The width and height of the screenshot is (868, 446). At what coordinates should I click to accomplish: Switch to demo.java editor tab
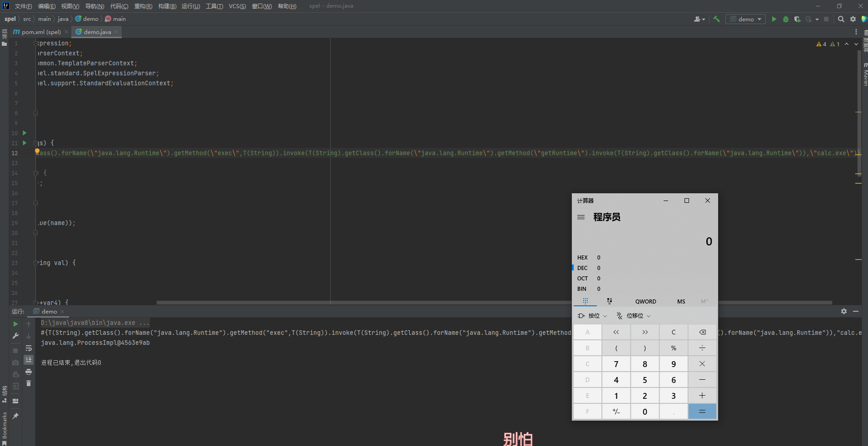click(x=97, y=32)
